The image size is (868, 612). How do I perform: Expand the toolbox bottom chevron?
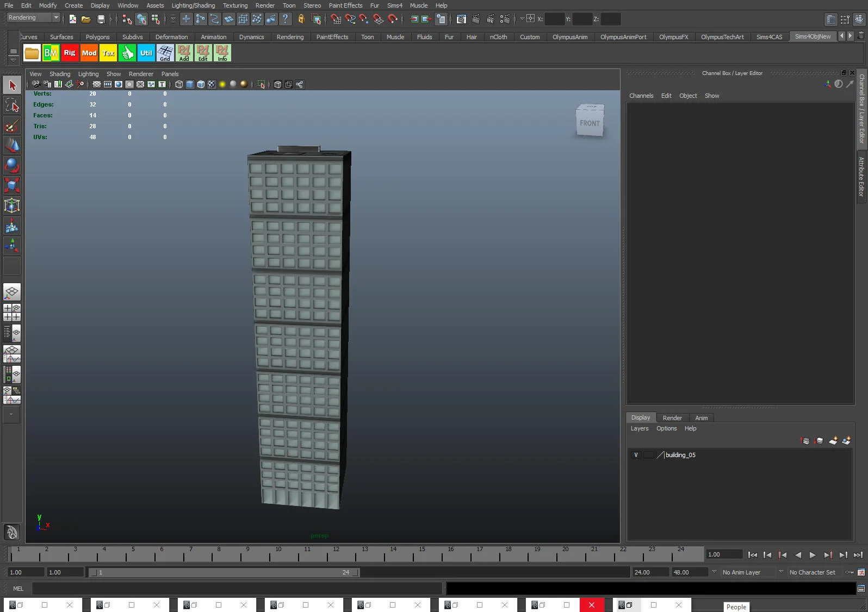[x=11, y=415]
